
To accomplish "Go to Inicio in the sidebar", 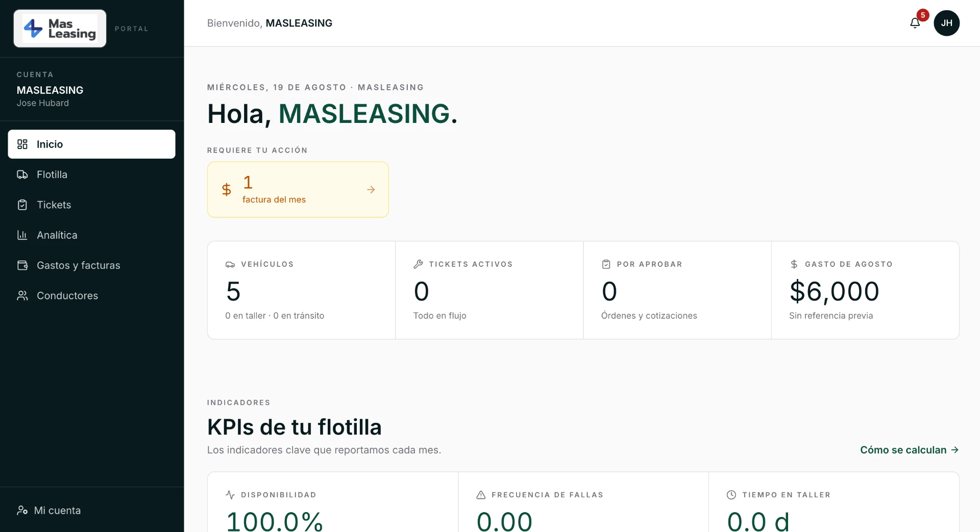I will click(x=91, y=144).
